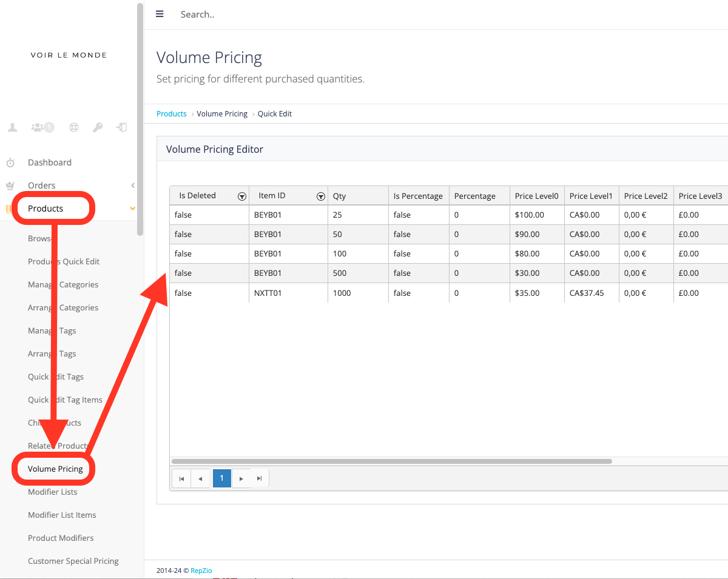Open Products Quick Edit menu item
The height and width of the screenshot is (579, 728).
64,261
